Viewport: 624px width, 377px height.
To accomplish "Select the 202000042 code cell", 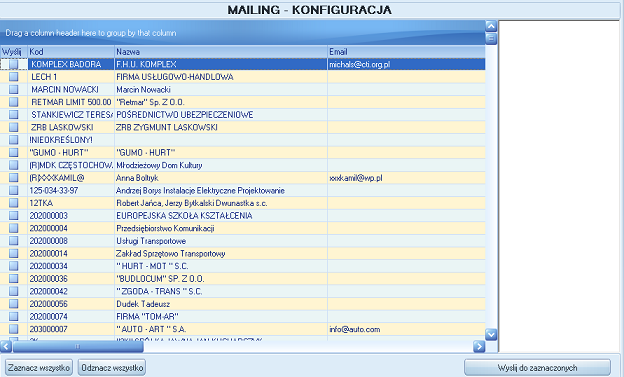I will (x=71, y=291).
